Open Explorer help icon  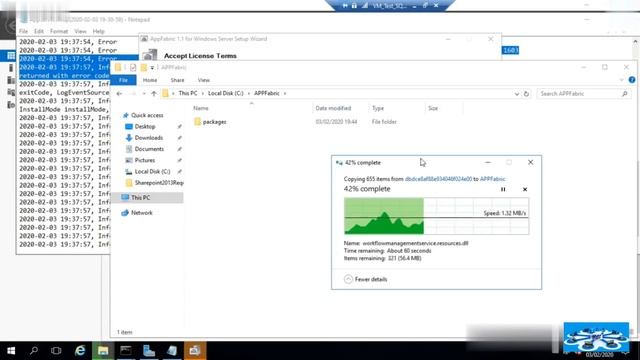point(632,80)
